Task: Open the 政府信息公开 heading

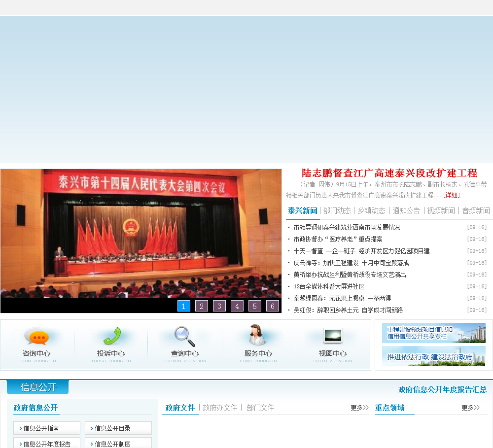Action: point(36,408)
